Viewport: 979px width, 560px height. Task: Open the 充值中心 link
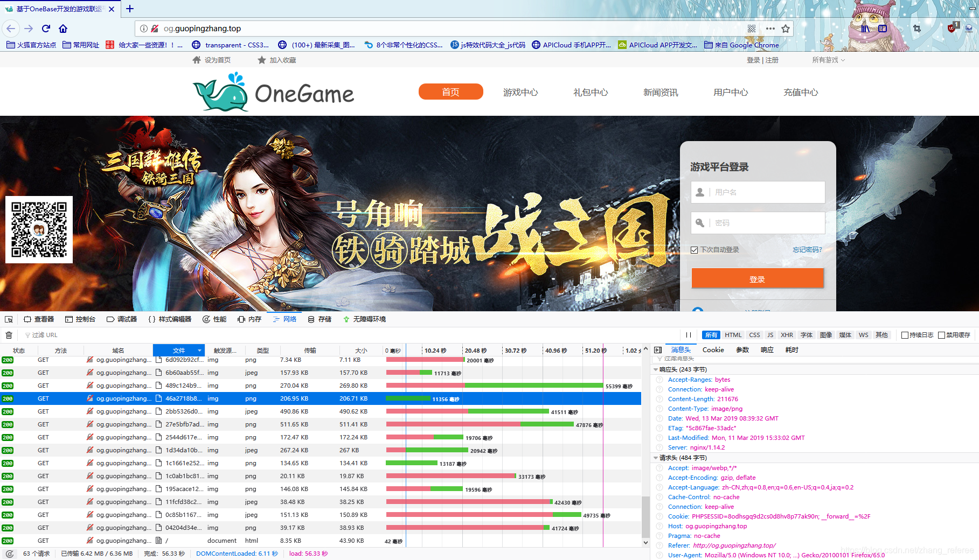click(801, 92)
